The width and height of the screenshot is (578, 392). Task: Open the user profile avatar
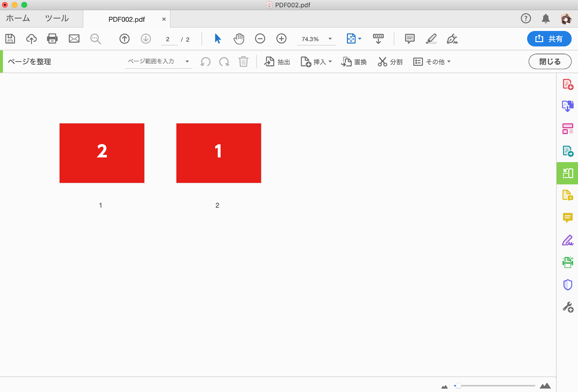point(566,18)
